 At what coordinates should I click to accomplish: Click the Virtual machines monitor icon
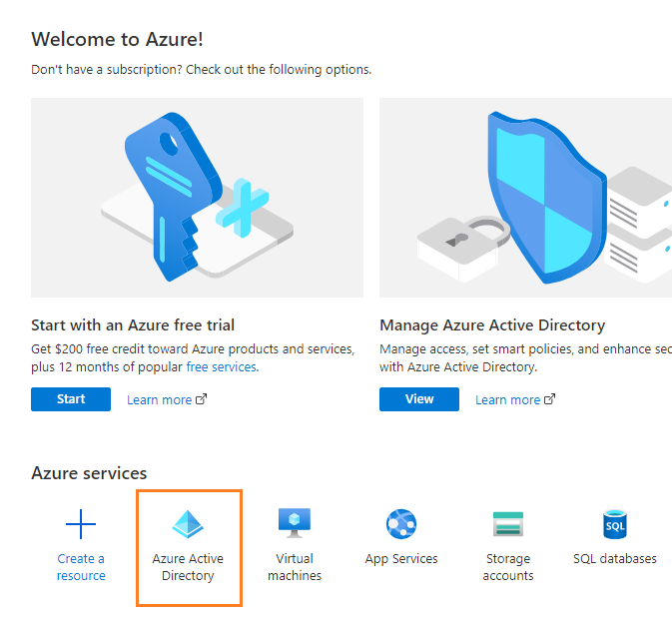(295, 523)
